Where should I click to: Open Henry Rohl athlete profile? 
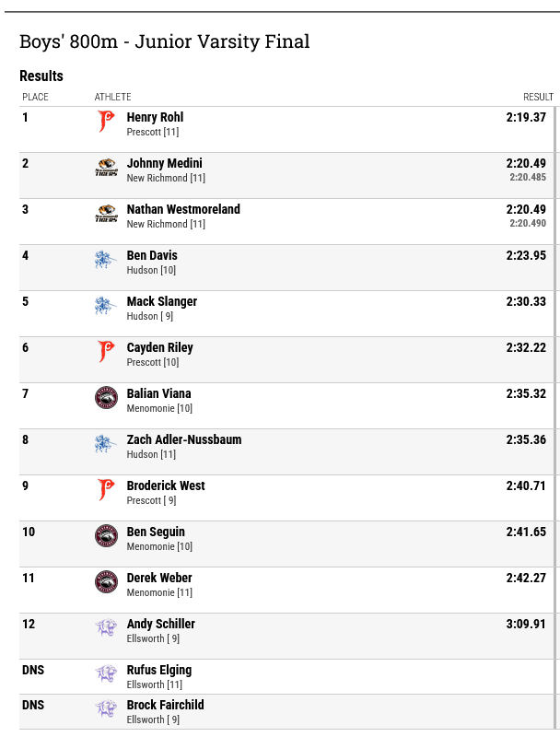(x=155, y=117)
